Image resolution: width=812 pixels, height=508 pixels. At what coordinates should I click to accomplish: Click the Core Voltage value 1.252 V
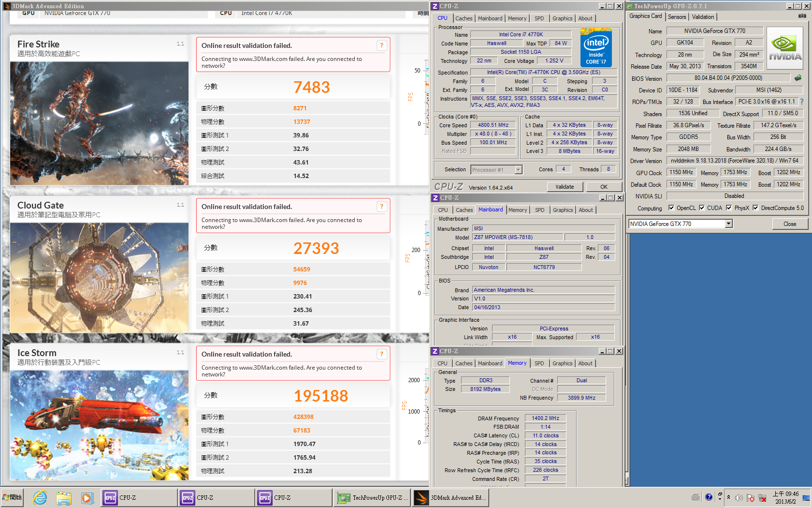(554, 60)
